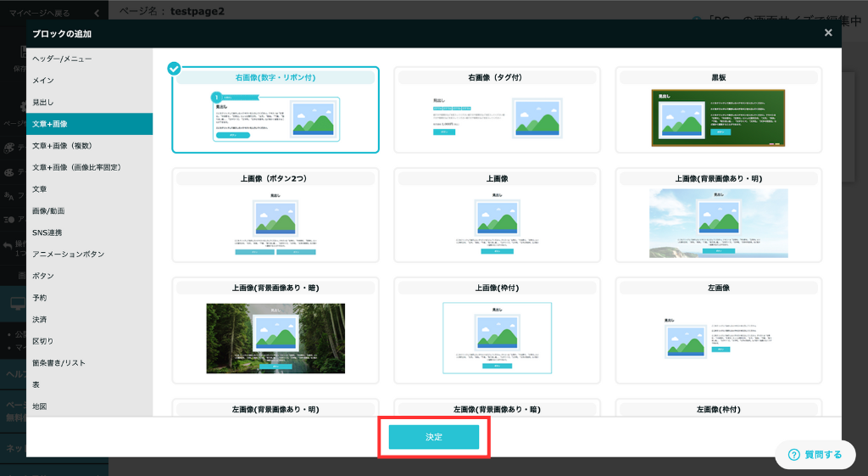The width and height of the screenshot is (868, 476).
Task: Open SNS連携 block category
Action: (47, 232)
